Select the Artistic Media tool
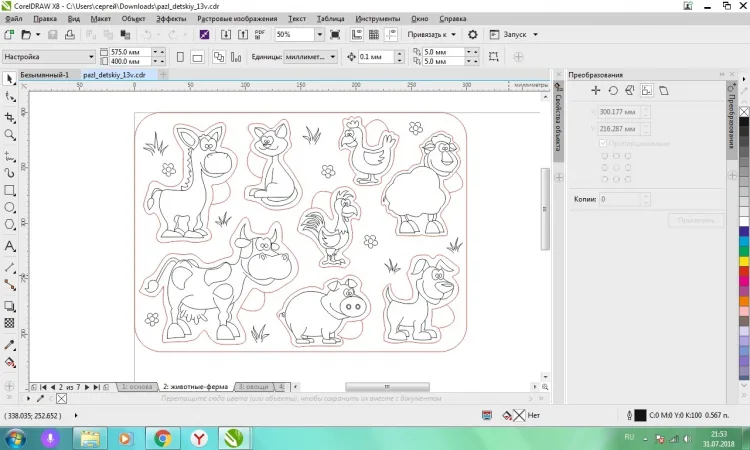750x450 pixels. [x=10, y=173]
